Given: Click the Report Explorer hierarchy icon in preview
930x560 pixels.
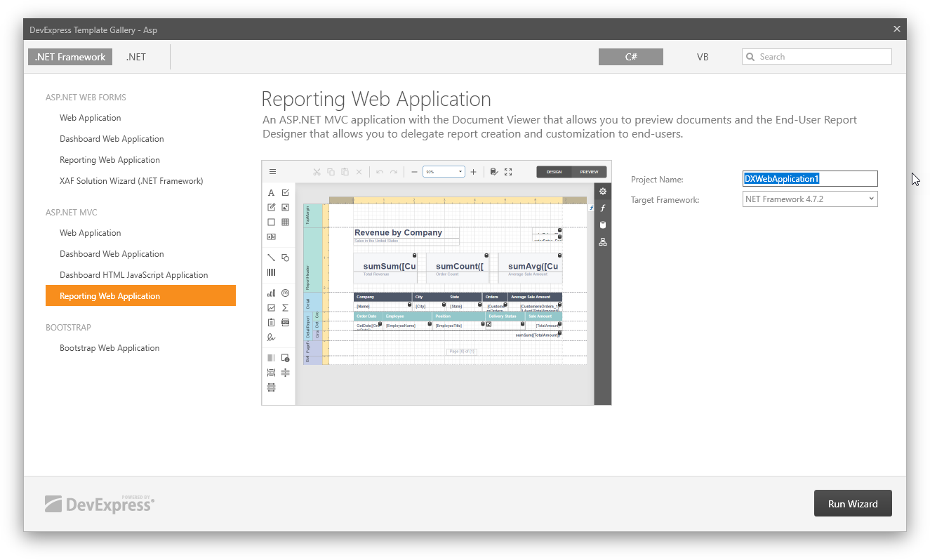Looking at the screenshot, I should 602,242.
